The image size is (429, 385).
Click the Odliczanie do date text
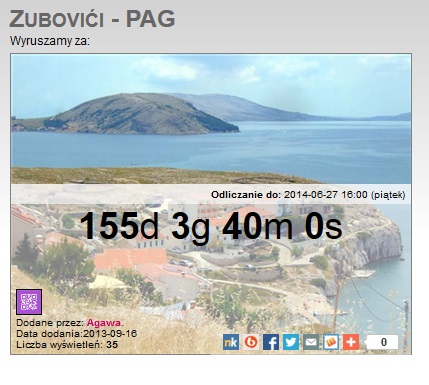(x=308, y=195)
